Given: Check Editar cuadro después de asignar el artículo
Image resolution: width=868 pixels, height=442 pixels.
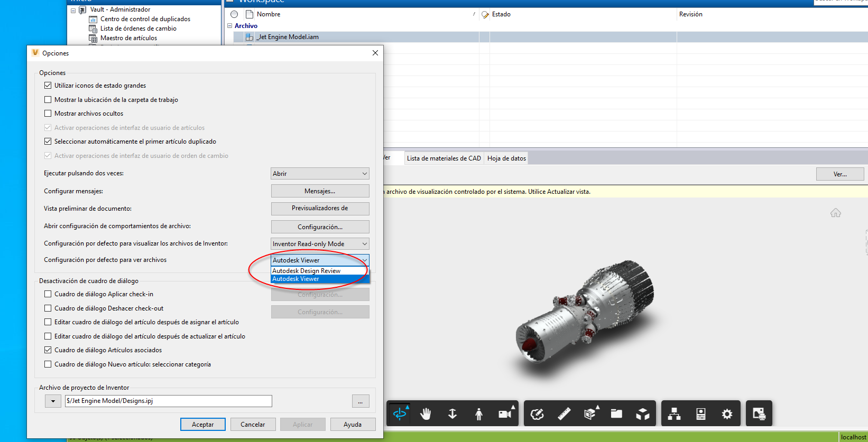Looking at the screenshot, I should 48,322.
